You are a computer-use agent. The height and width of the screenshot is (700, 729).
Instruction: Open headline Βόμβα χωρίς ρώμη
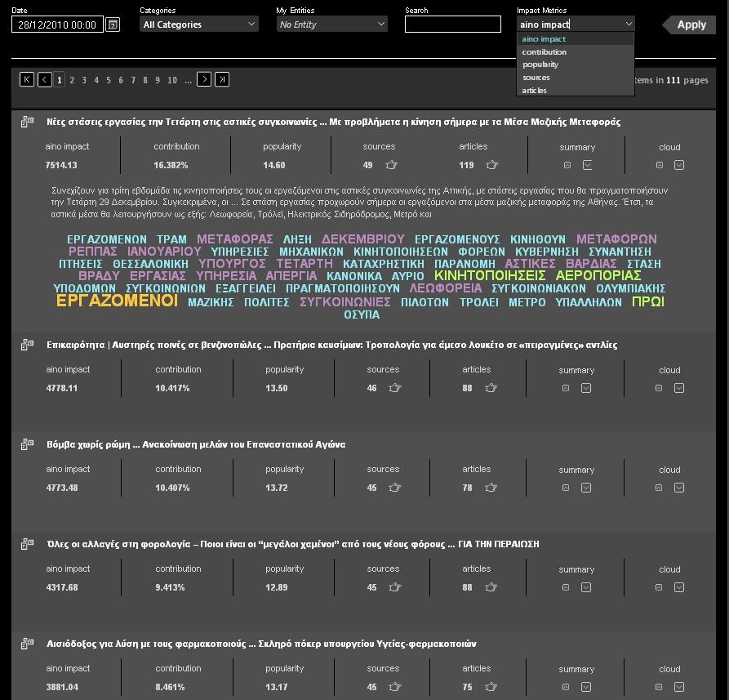[196, 444]
